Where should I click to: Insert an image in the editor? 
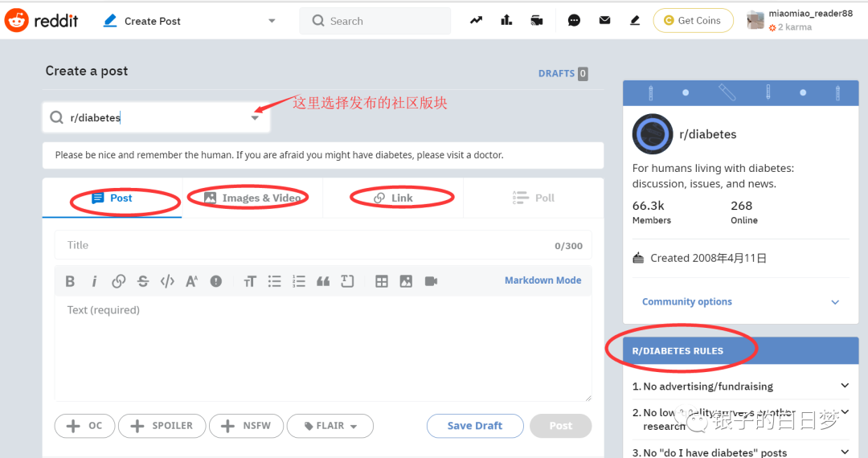coord(406,281)
